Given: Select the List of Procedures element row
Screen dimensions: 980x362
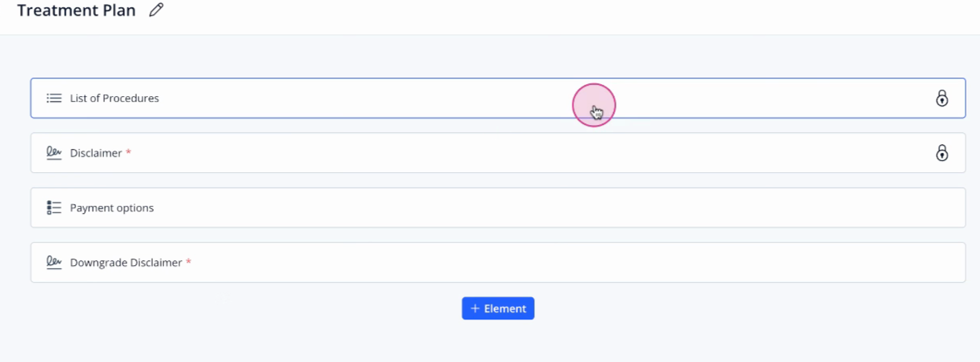Looking at the screenshot, I should (x=498, y=99).
